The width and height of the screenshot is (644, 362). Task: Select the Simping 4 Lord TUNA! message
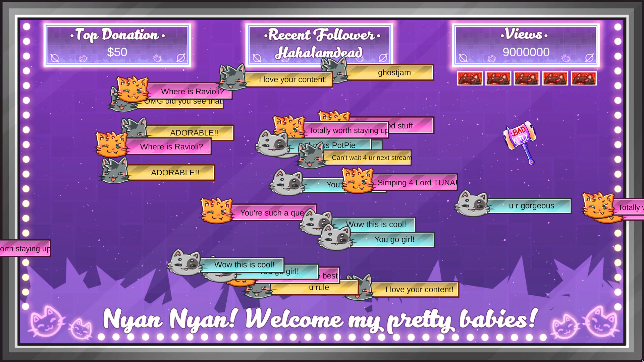pyautogui.click(x=417, y=183)
